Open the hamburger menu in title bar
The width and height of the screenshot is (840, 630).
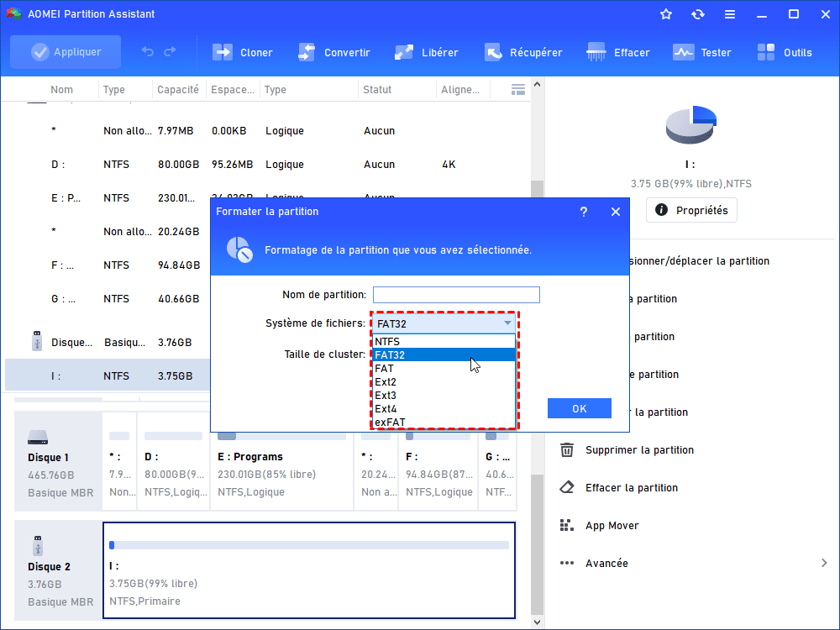click(x=729, y=14)
